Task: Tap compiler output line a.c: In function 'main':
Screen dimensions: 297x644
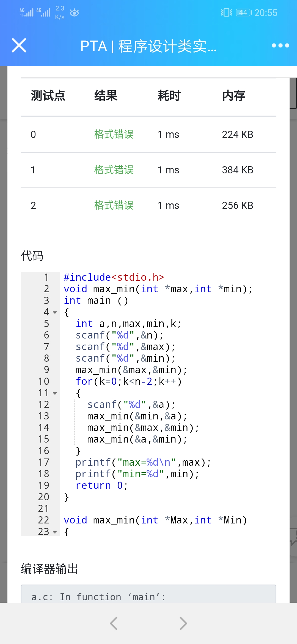Action: (x=98, y=597)
